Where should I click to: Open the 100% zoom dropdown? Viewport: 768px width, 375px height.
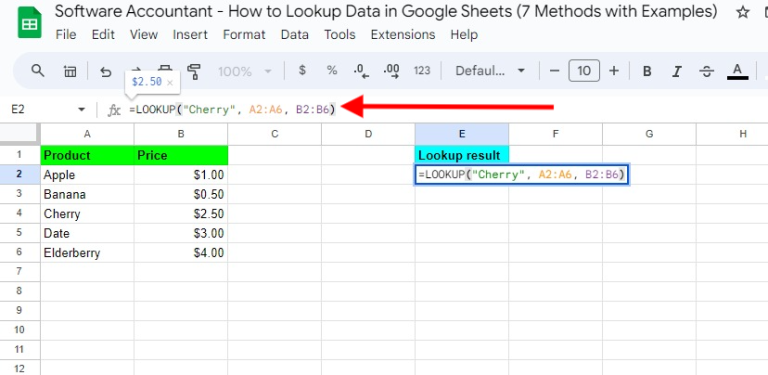tap(244, 71)
